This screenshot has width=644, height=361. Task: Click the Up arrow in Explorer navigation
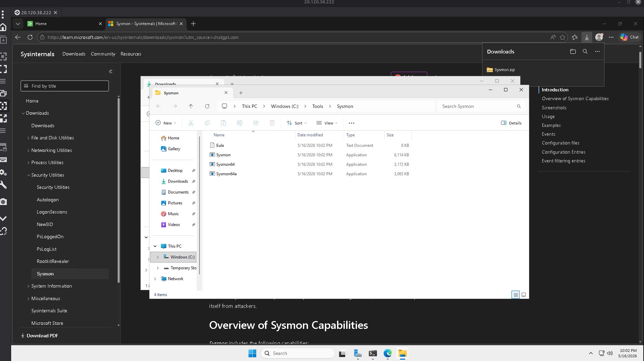pos(191,106)
